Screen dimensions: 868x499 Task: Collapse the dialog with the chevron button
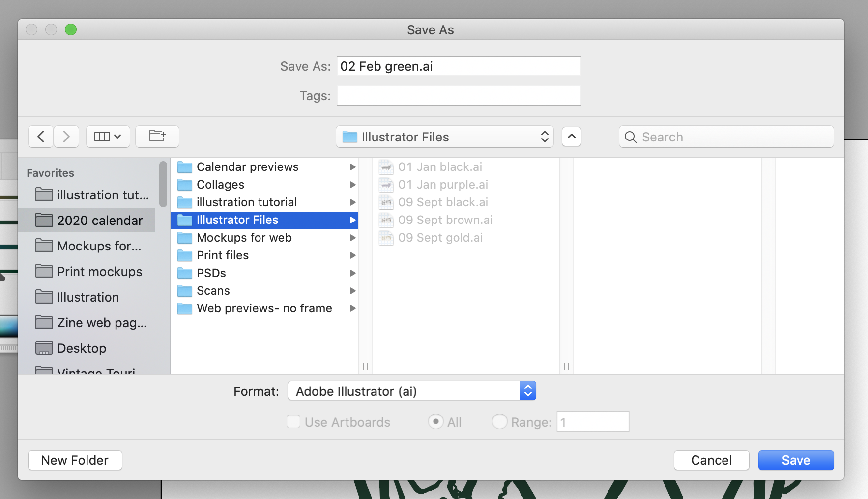[571, 137]
